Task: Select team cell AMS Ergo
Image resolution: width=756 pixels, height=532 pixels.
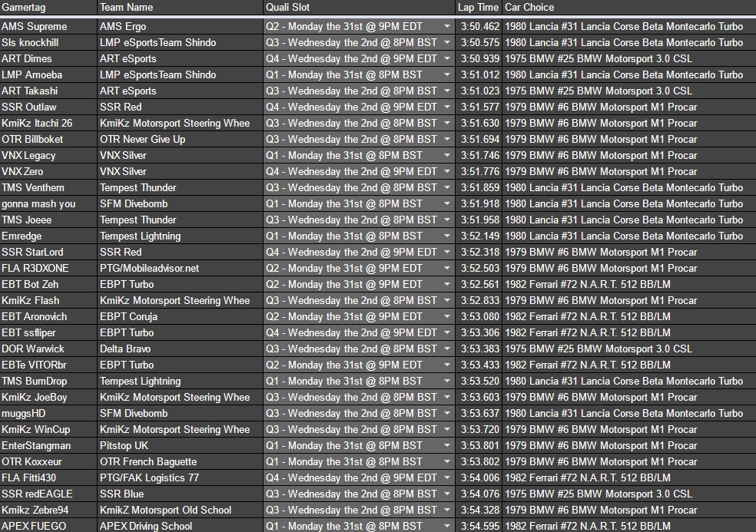Action: (x=180, y=27)
